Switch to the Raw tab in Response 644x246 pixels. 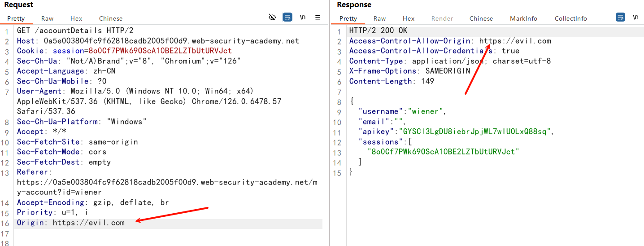point(379,18)
